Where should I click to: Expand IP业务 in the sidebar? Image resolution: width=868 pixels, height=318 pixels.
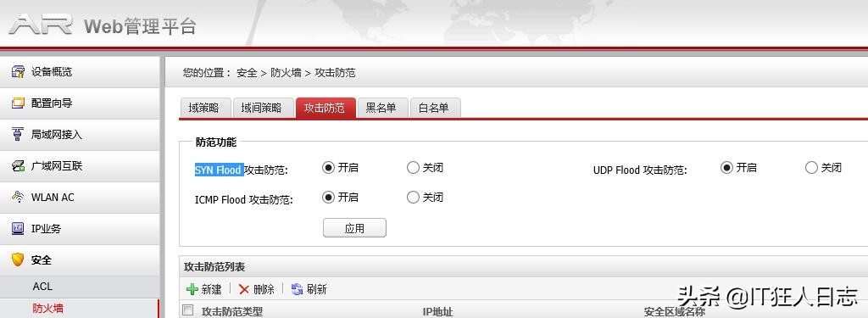click(80, 228)
